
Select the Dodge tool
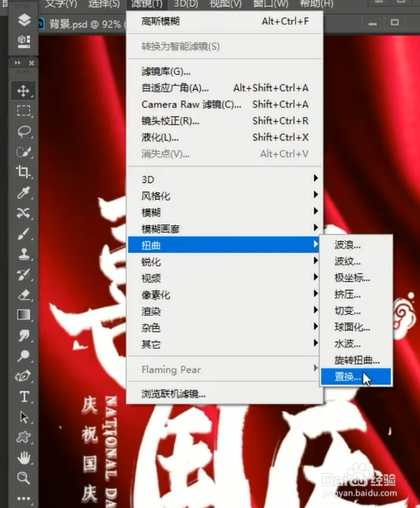click(23, 355)
